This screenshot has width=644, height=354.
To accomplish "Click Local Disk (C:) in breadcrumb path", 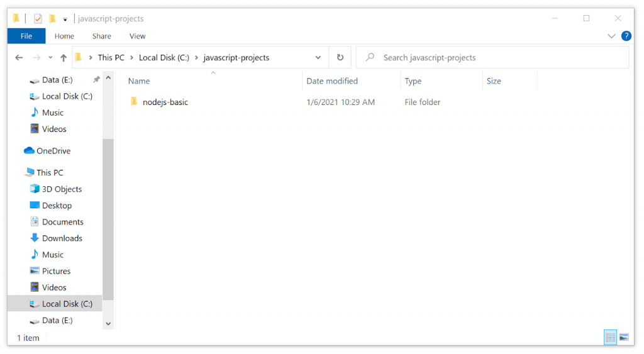I will pos(164,57).
